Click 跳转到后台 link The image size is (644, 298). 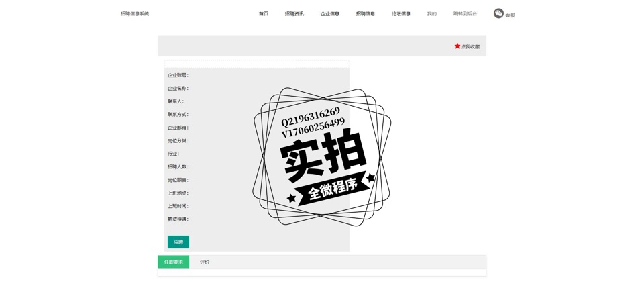click(x=465, y=14)
